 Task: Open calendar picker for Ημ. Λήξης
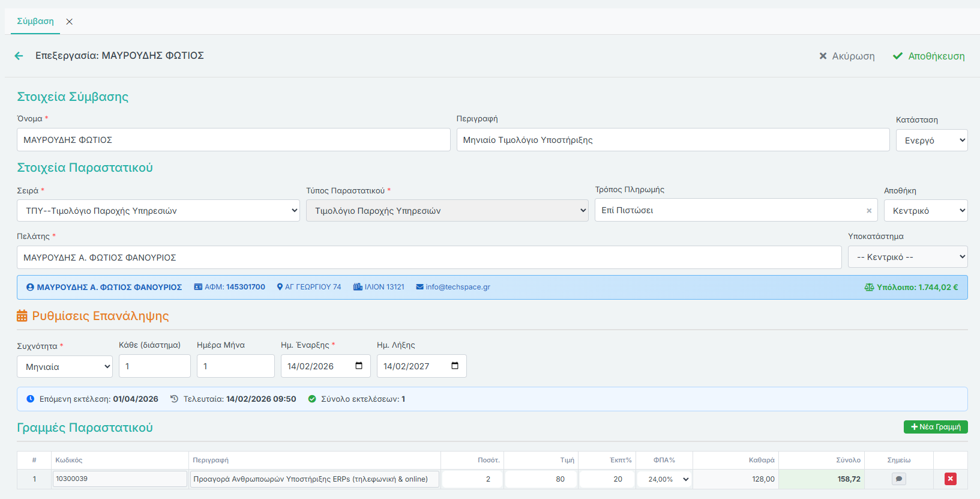coord(455,366)
